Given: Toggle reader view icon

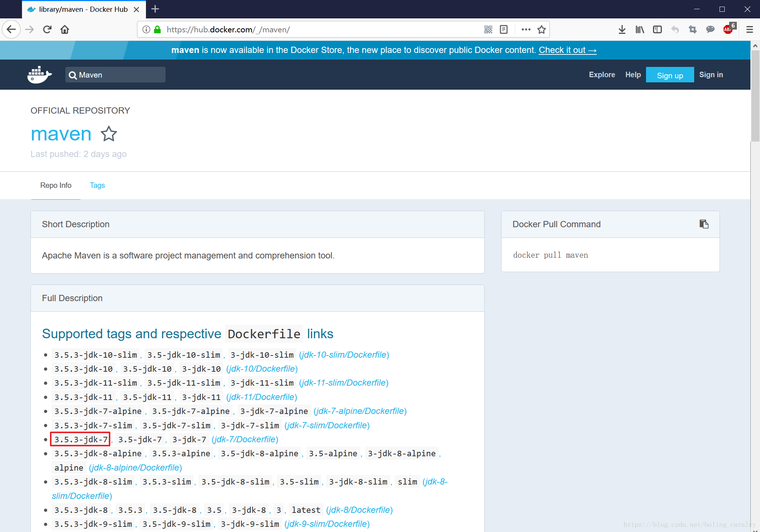Looking at the screenshot, I should 504,29.
